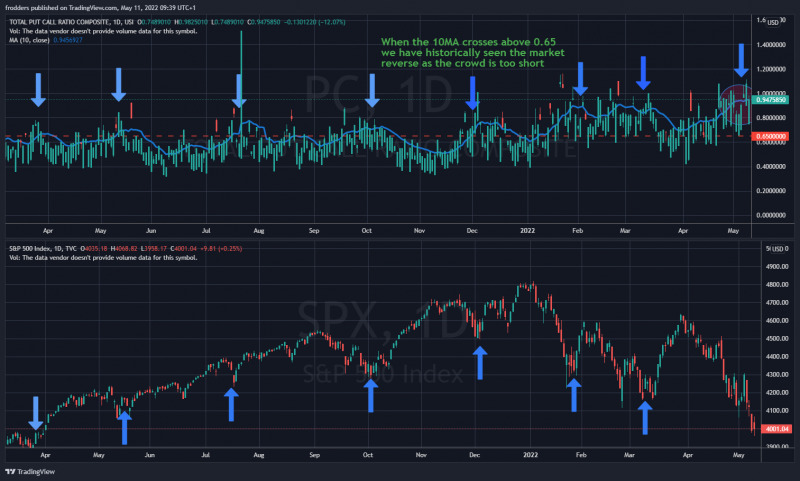Click 4500.00 on the S&P 500 price axis

[x=777, y=339]
